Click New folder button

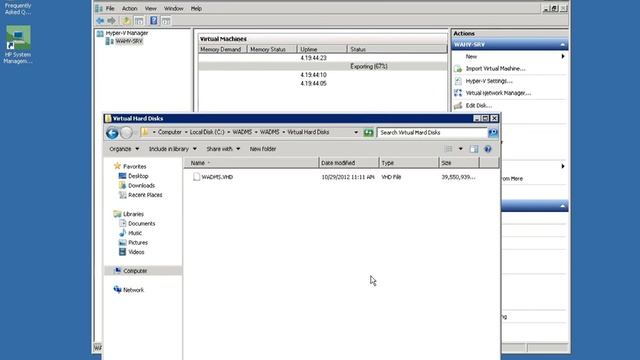(263, 149)
